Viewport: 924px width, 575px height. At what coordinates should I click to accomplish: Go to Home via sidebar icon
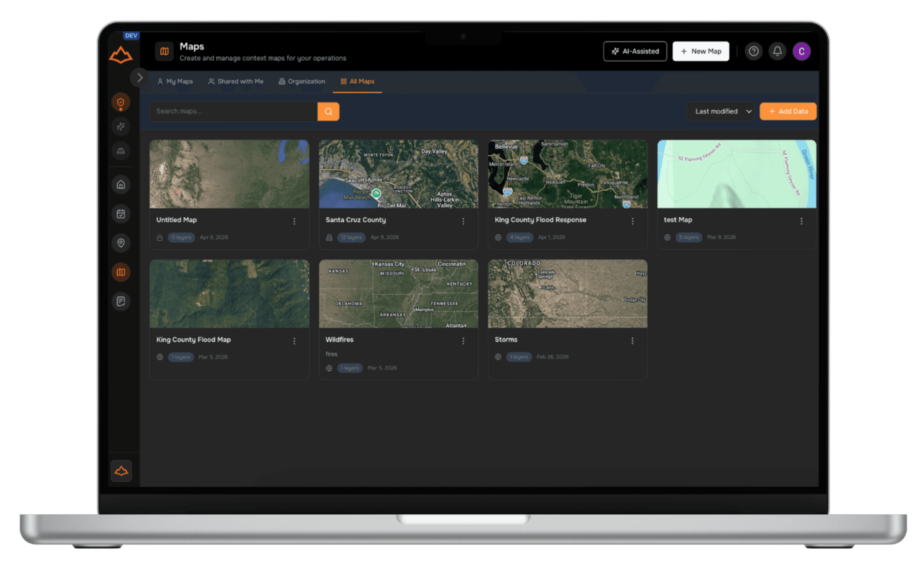[x=121, y=185]
